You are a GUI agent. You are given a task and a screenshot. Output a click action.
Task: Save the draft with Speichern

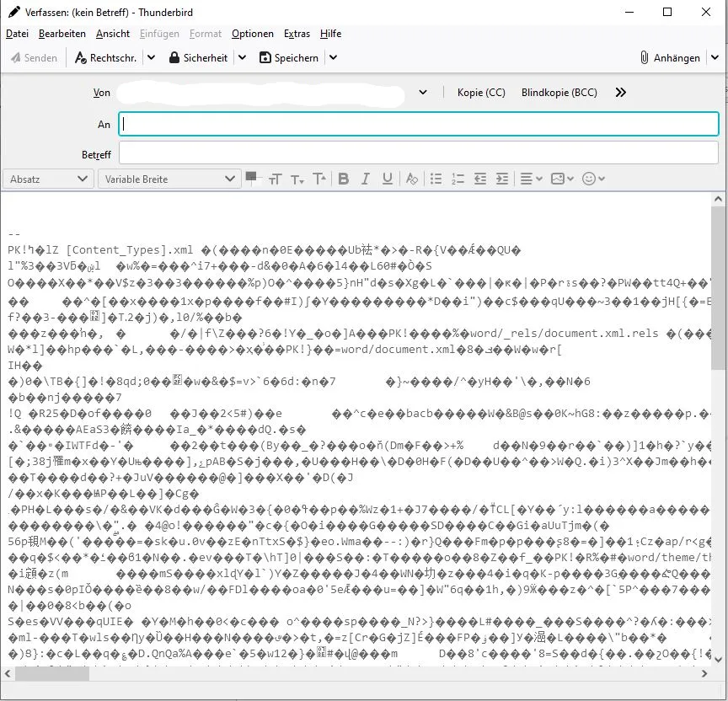click(289, 57)
